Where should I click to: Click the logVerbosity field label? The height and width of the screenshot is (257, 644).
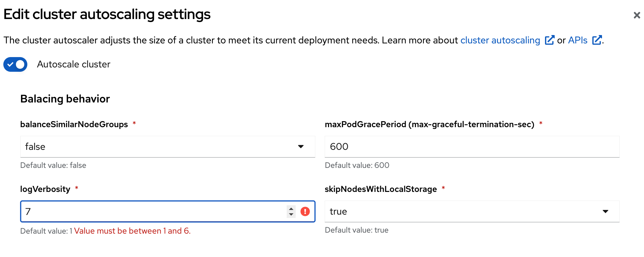(45, 189)
